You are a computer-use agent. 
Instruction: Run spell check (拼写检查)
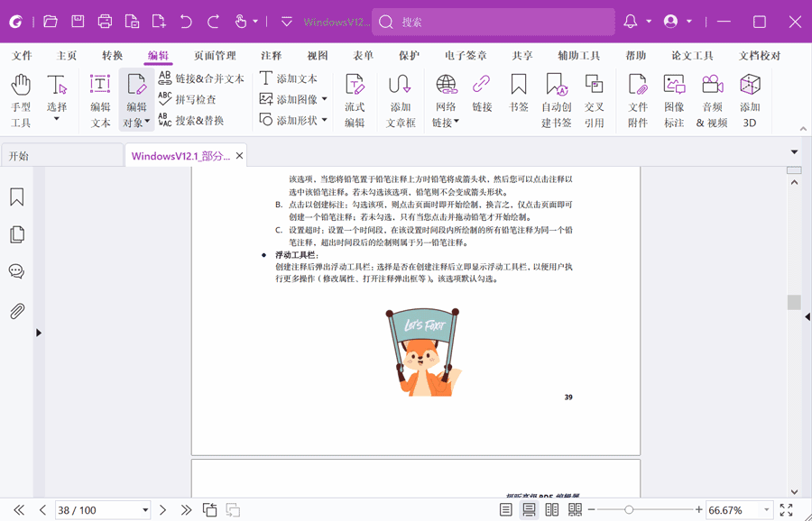187,99
